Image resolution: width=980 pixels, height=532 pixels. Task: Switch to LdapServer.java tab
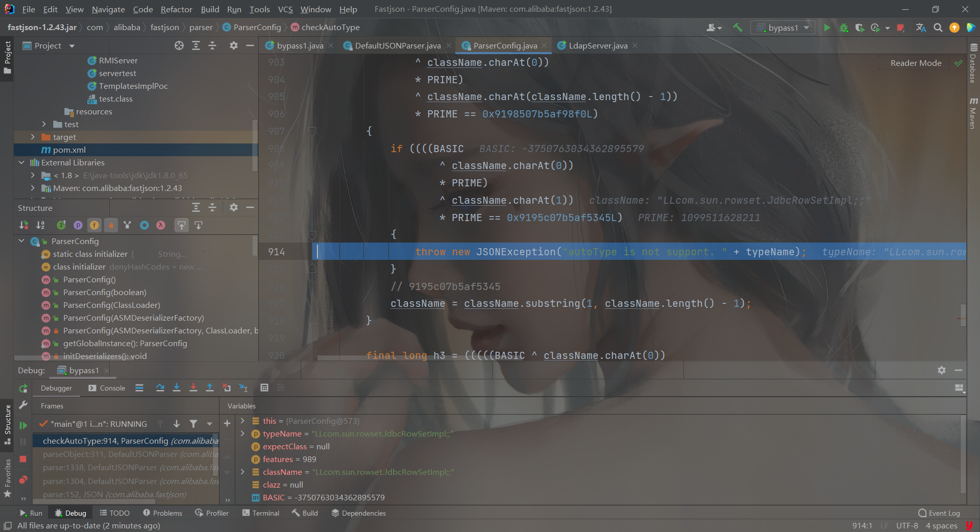click(598, 46)
